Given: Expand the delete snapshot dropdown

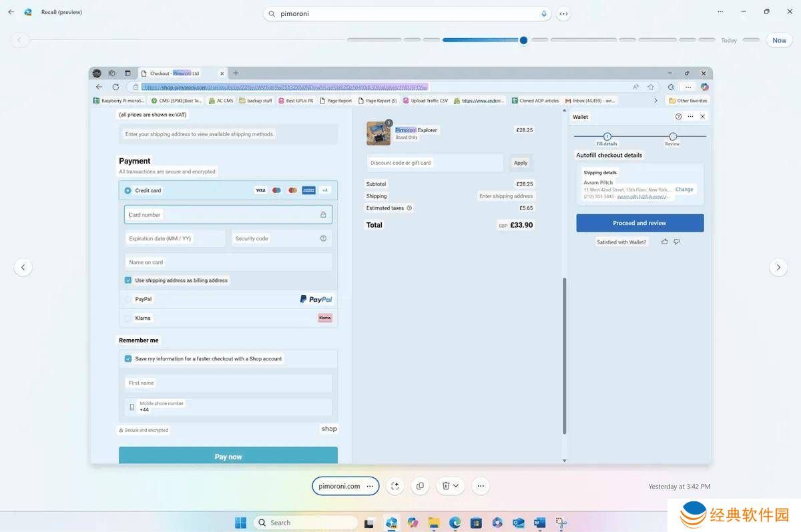Looking at the screenshot, I should [456, 486].
